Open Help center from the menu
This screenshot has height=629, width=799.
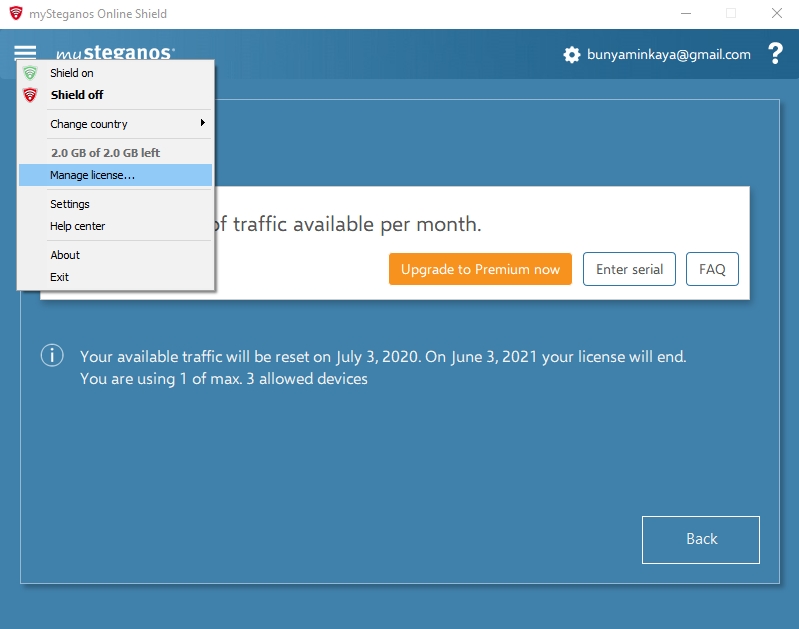115,226
